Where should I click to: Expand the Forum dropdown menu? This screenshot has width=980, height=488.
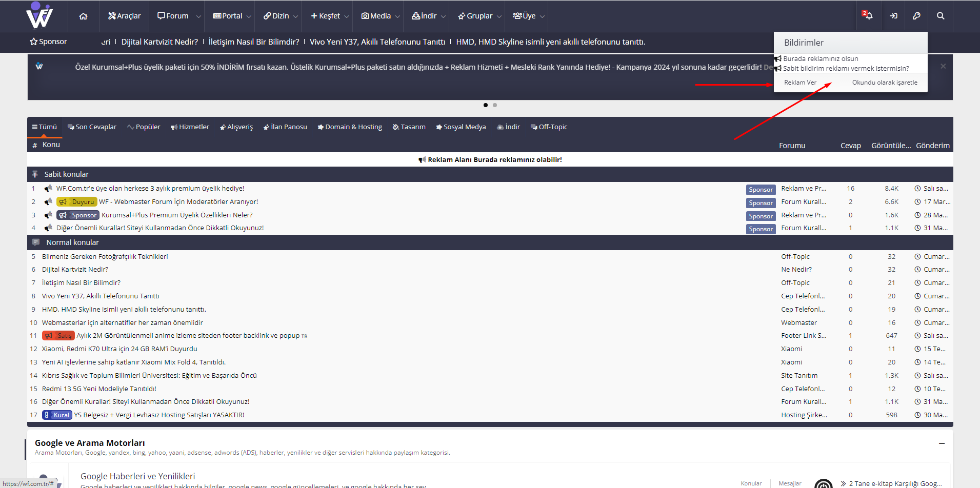tap(198, 16)
